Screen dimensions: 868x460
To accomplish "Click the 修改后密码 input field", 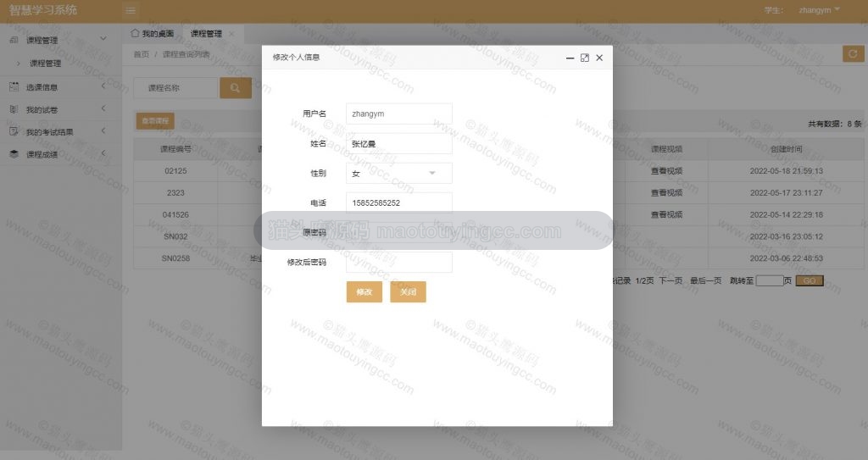I will coord(398,263).
